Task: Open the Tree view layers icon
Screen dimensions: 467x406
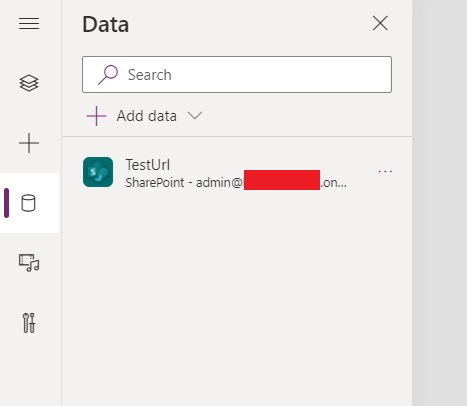Action: 29,83
